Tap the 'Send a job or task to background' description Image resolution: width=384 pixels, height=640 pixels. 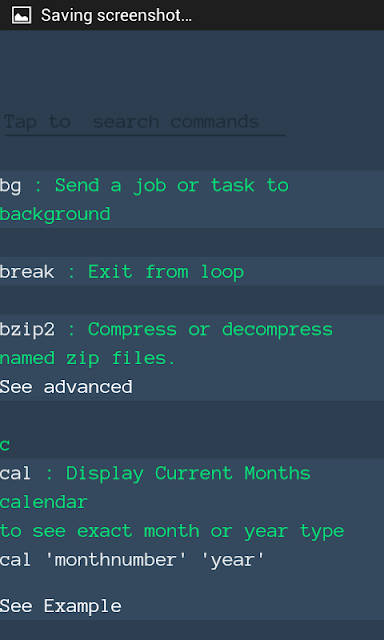(144, 200)
